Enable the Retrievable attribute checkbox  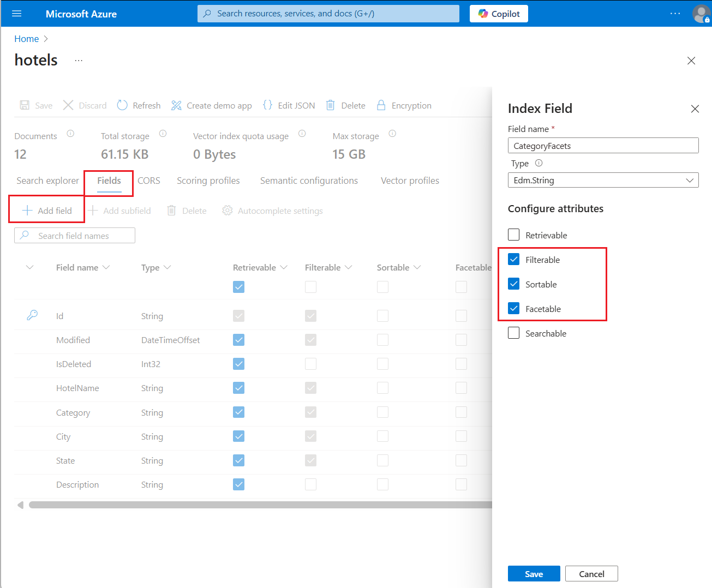pyautogui.click(x=514, y=235)
